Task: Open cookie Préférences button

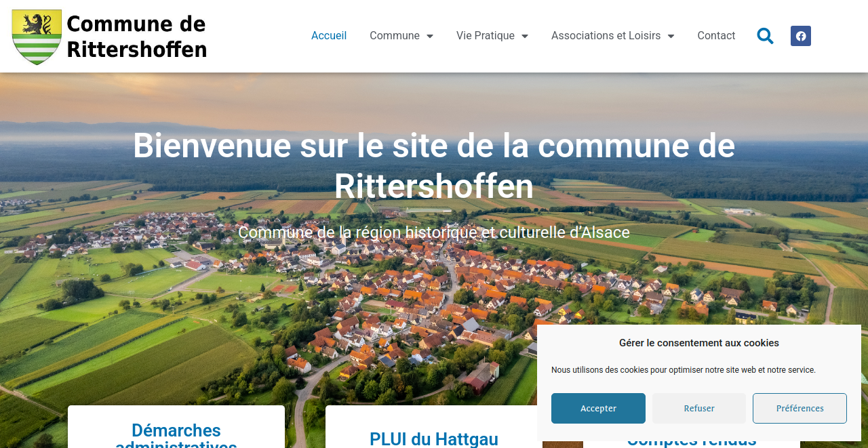Action: click(x=800, y=408)
